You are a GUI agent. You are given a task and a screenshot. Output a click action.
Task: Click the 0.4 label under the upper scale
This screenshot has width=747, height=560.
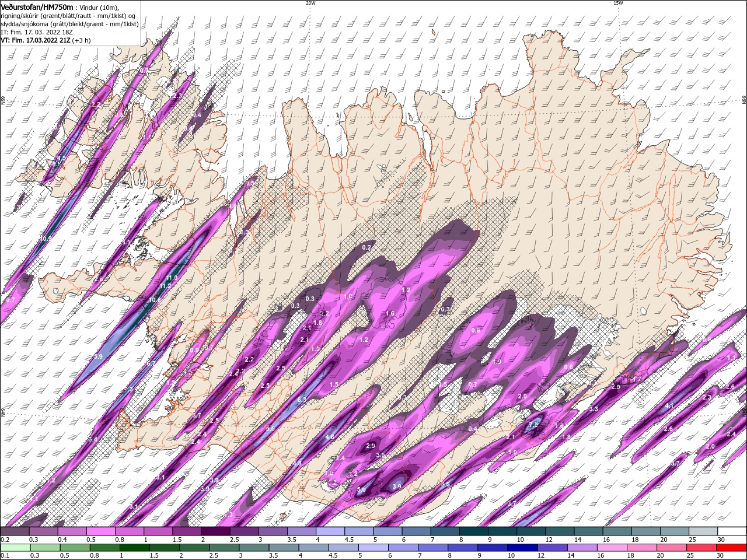pos(62,540)
